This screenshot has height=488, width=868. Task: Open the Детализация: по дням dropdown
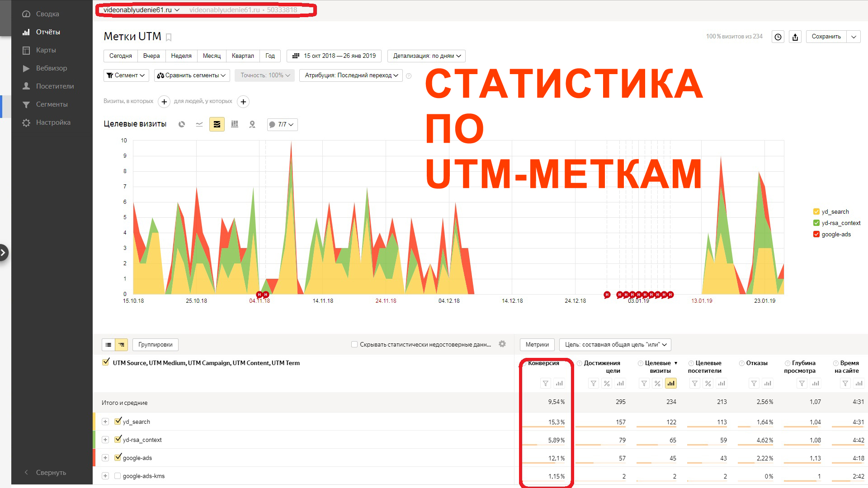coord(425,56)
